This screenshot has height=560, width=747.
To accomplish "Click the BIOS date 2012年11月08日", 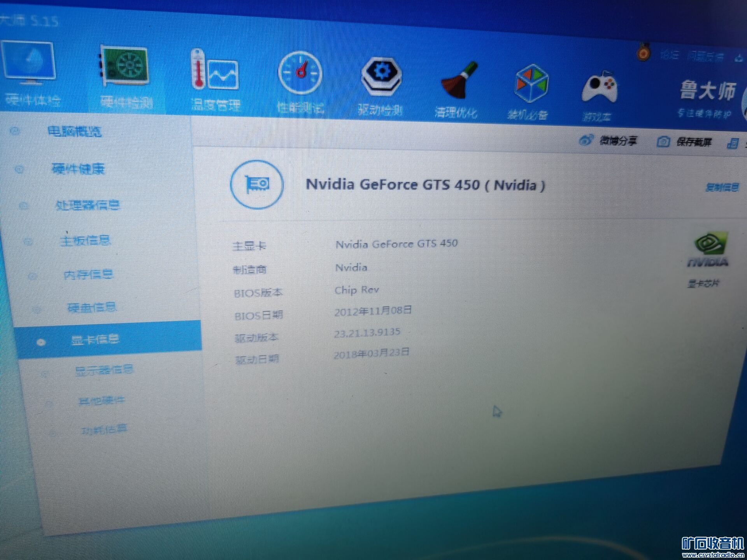I will pos(373,311).
